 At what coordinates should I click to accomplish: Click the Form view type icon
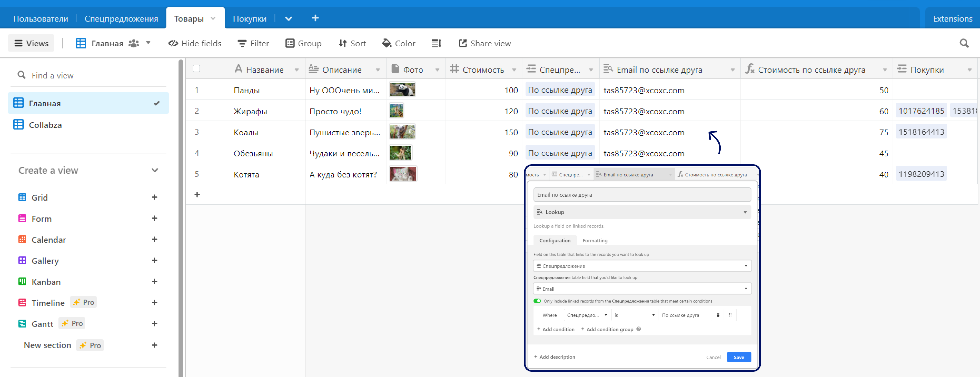click(x=22, y=218)
